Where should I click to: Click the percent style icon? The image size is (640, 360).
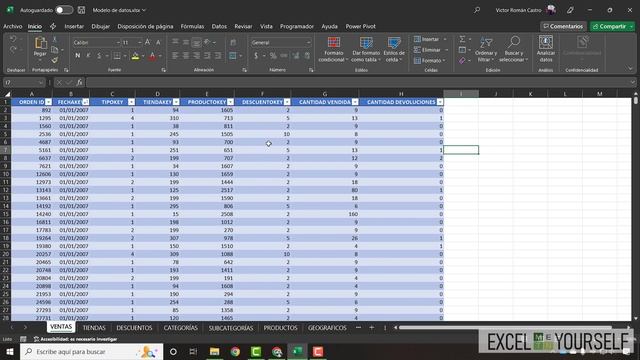tap(273, 56)
